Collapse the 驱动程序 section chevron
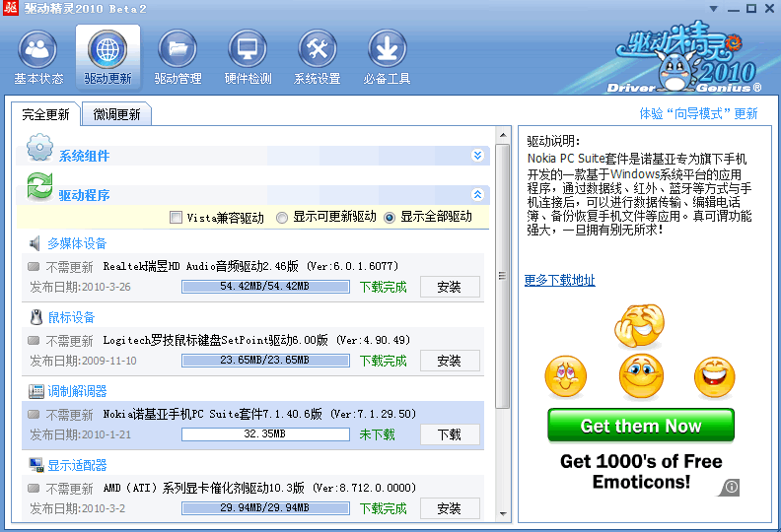Screen dimensions: 781x532 click(x=477, y=194)
